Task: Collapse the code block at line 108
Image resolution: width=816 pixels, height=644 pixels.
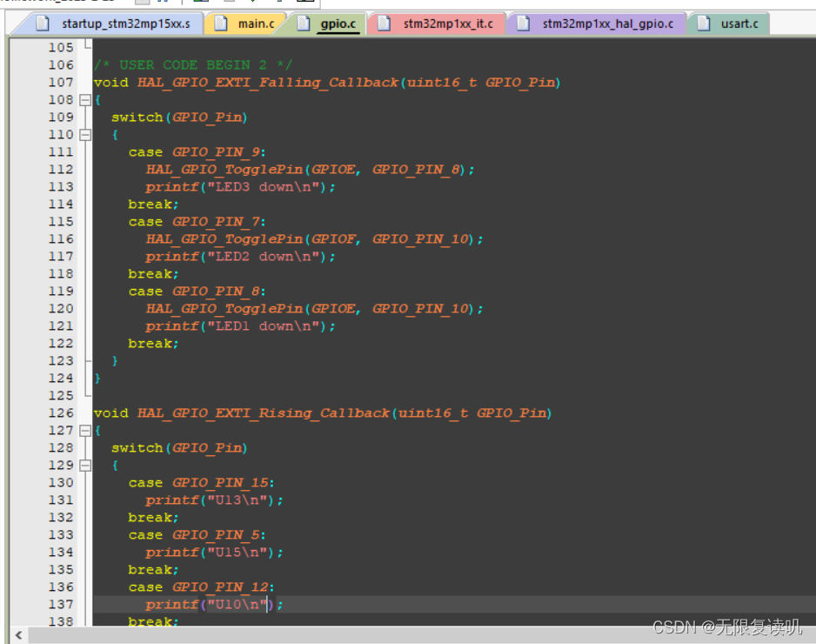Action: 85,100
